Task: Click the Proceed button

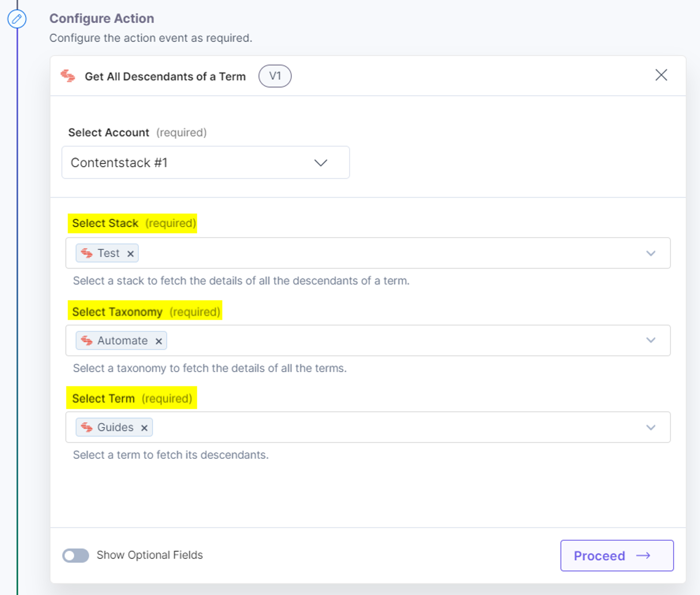Action: click(617, 556)
